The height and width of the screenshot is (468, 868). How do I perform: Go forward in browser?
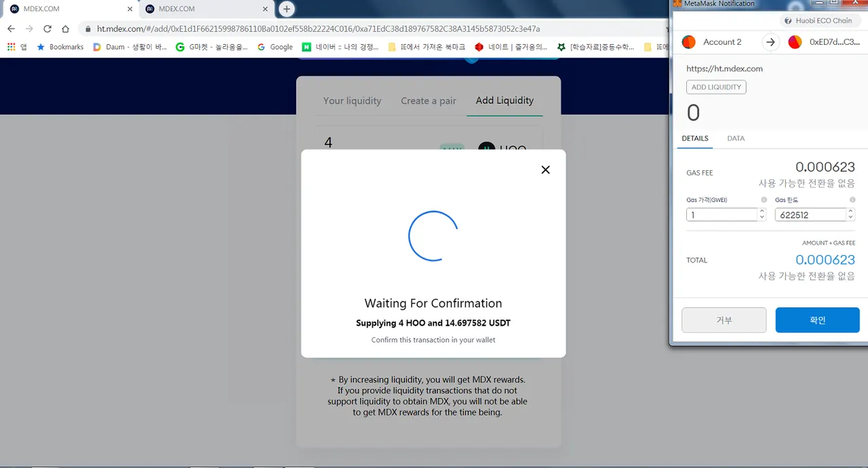29,29
